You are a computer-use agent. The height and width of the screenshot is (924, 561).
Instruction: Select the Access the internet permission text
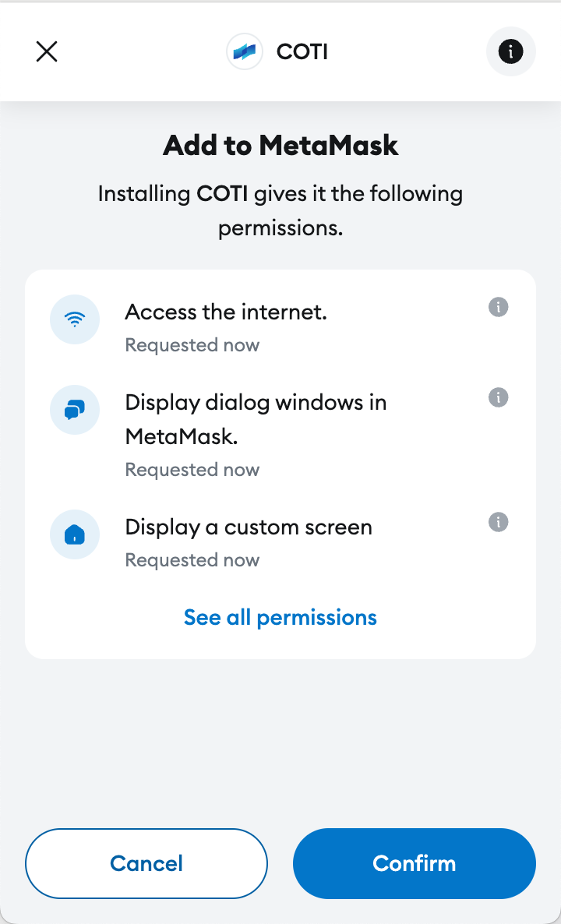(226, 312)
